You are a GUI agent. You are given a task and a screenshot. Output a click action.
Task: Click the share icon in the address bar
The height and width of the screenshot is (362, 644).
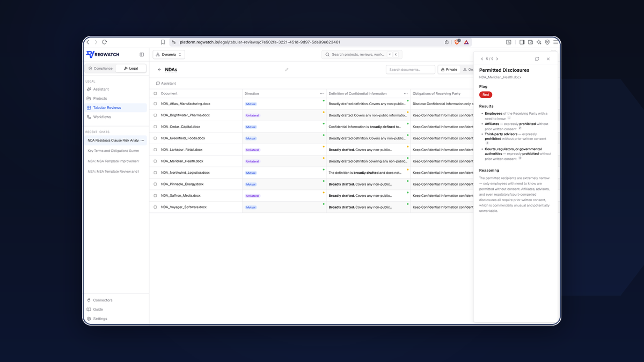coord(447,42)
